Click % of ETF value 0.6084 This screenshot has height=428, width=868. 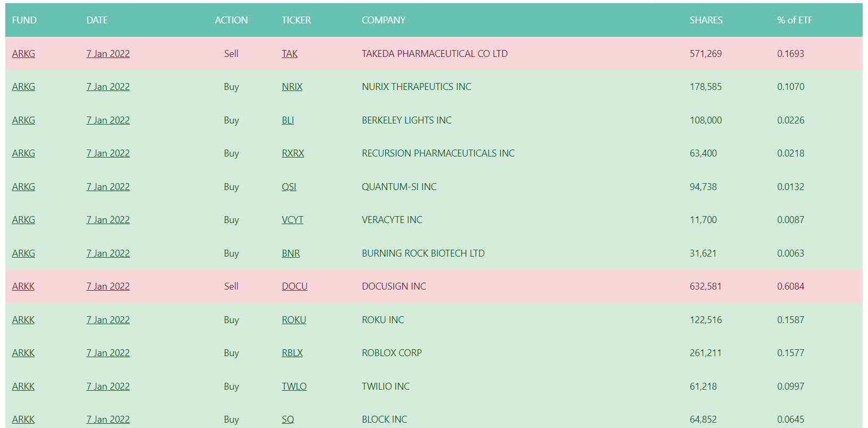click(x=791, y=286)
